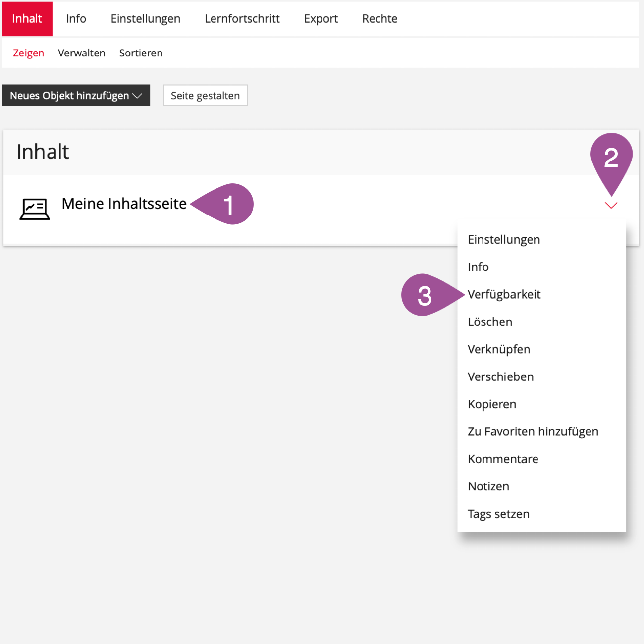Select the Verwalten sub-tab

pyautogui.click(x=81, y=53)
